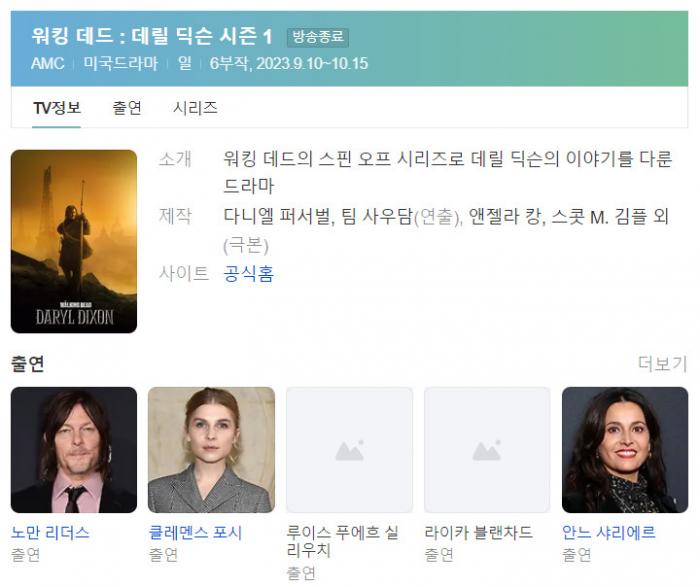
Task: Click the 미국드라마 genre label
Action: click(121, 63)
